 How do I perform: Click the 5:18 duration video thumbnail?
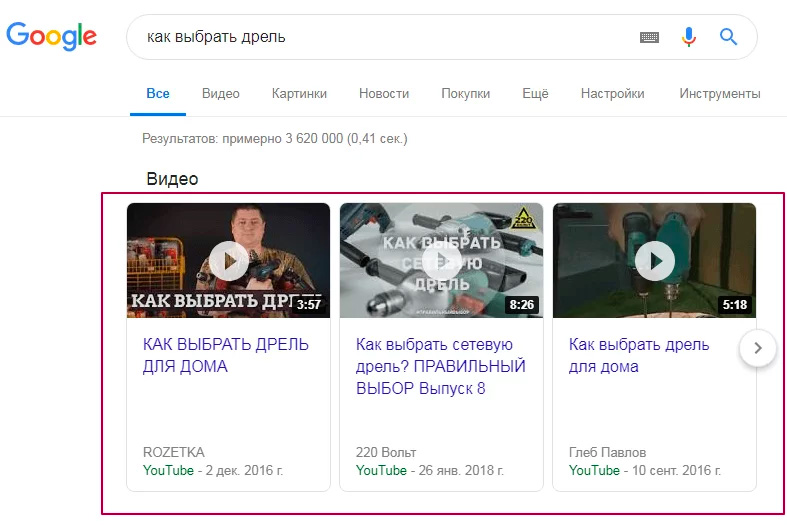pyautogui.click(x=654, y=260)
